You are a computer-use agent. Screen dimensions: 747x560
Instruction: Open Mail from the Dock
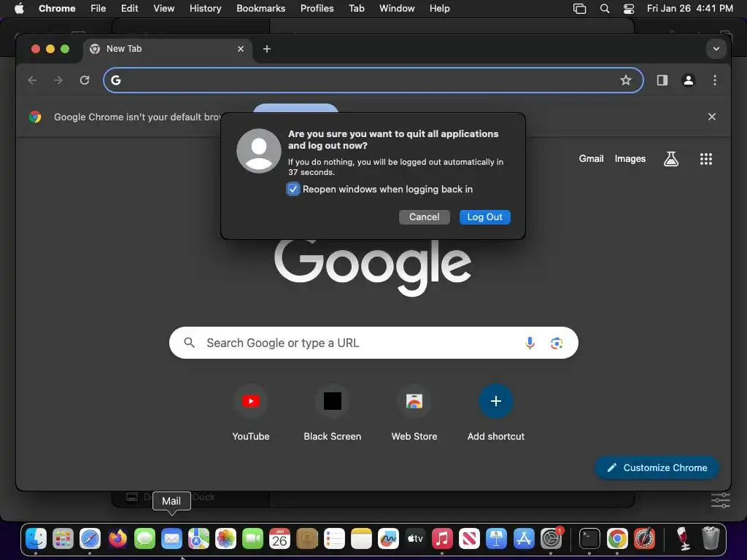[x=171, y=539]
